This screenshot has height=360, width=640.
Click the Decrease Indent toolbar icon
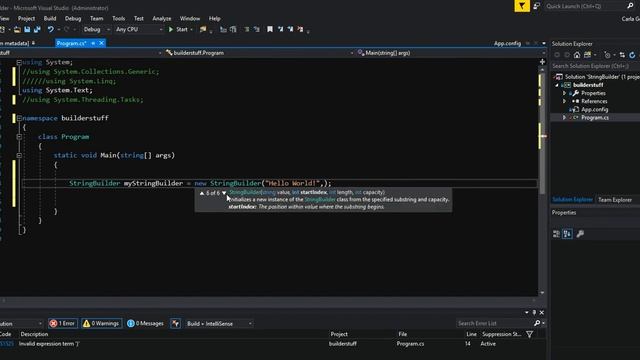223,29
